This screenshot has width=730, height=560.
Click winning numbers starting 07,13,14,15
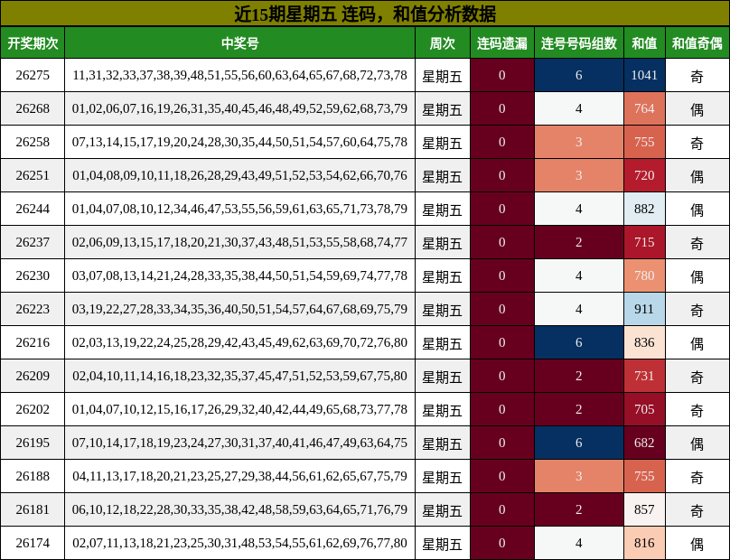pos(239,142)
